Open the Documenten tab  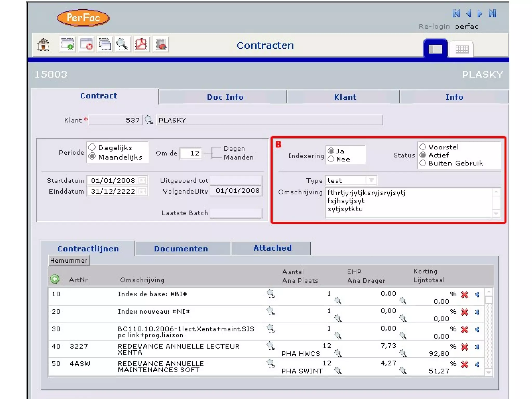pyautogui.click(x=181, y=248)
